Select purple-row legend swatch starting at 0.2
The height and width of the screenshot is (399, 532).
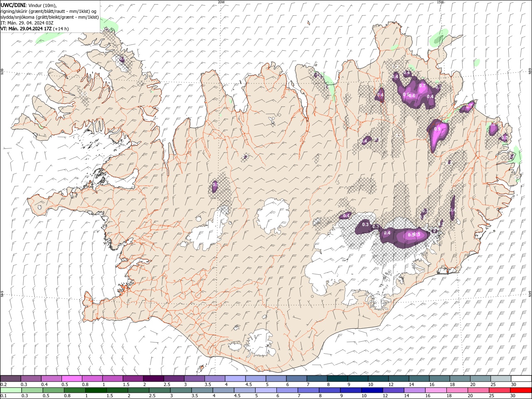[x=10, y=379]
